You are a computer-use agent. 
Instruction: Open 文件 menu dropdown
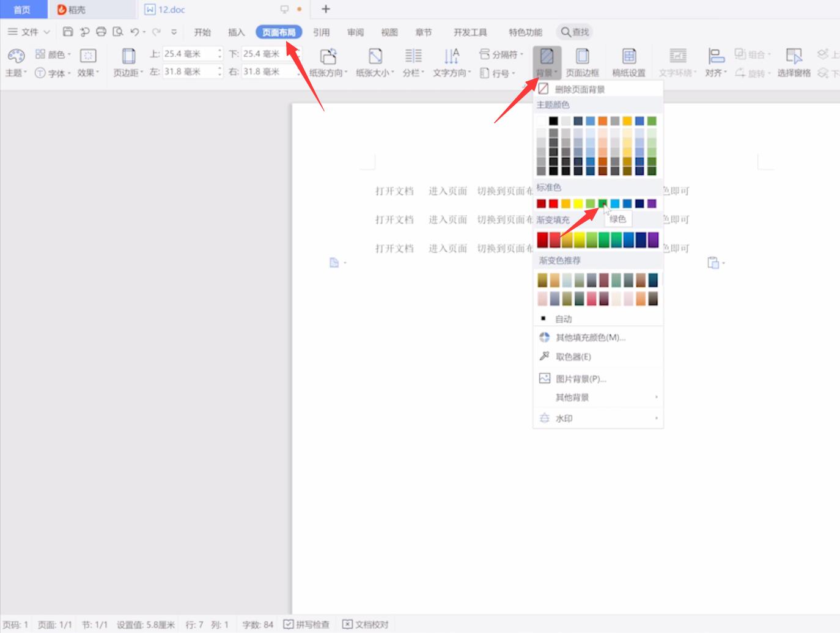tap(29, 32)
